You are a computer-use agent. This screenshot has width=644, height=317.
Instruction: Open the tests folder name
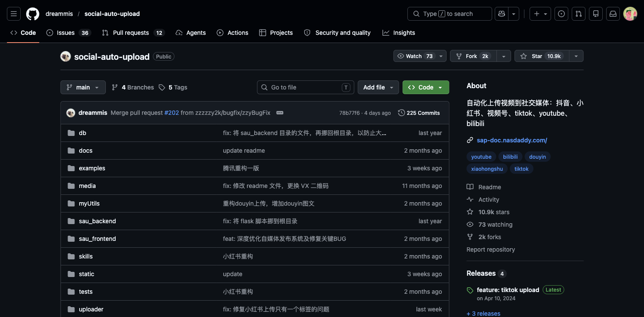[86, 292]
